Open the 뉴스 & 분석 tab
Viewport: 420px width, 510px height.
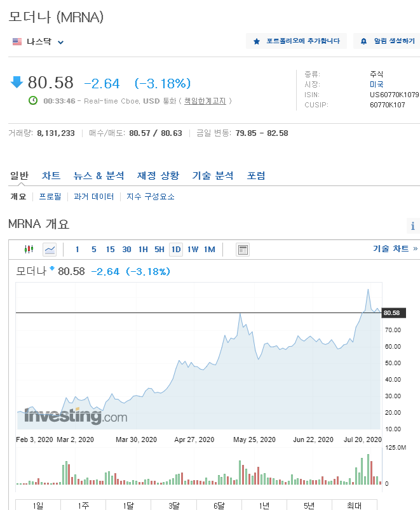[x=98, y=176]
